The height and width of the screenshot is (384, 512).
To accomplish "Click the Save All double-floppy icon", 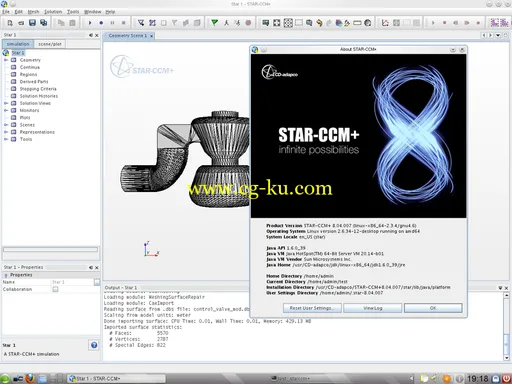I will click(x=44, y=23).
